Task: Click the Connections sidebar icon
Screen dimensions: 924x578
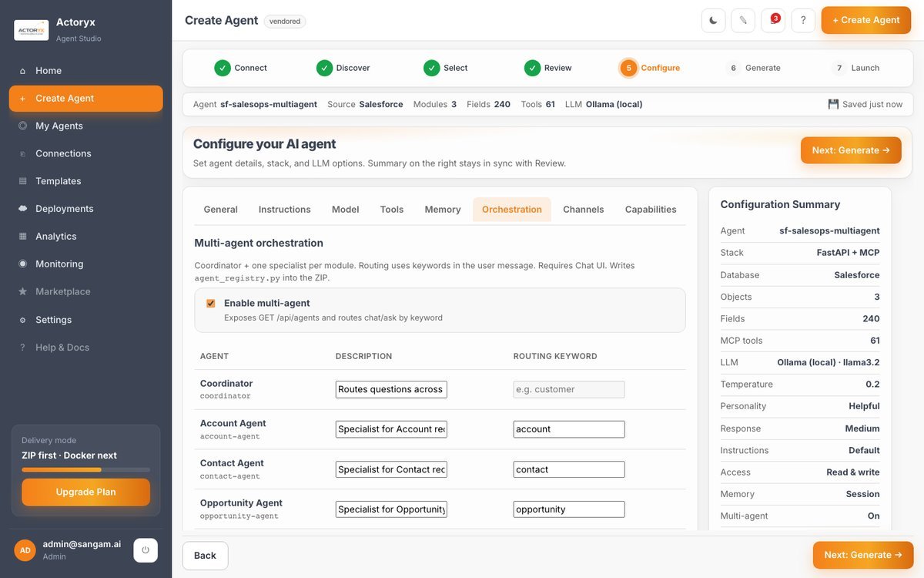Action: tap(22, 153)
